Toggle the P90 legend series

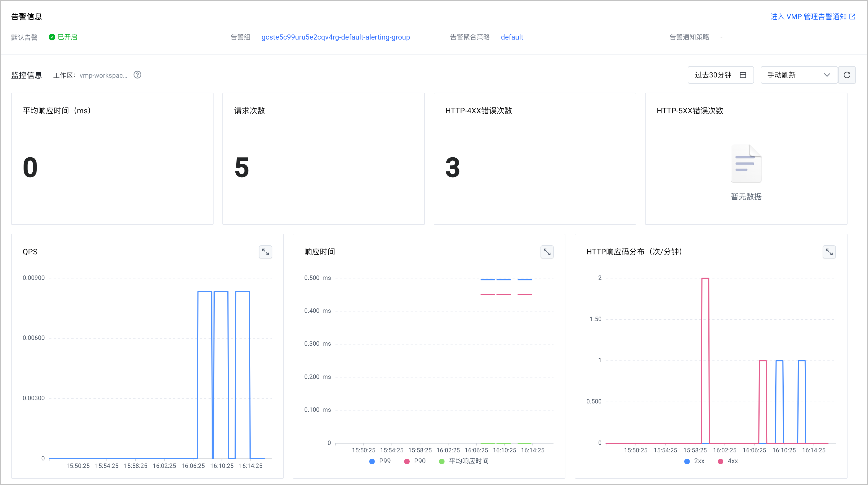(415, 461)
